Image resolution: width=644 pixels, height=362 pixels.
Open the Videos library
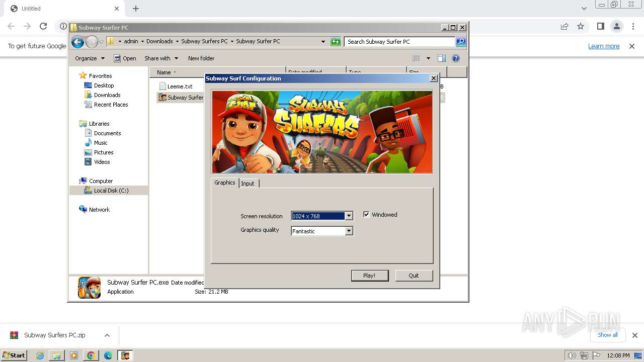tap(102, 162)
